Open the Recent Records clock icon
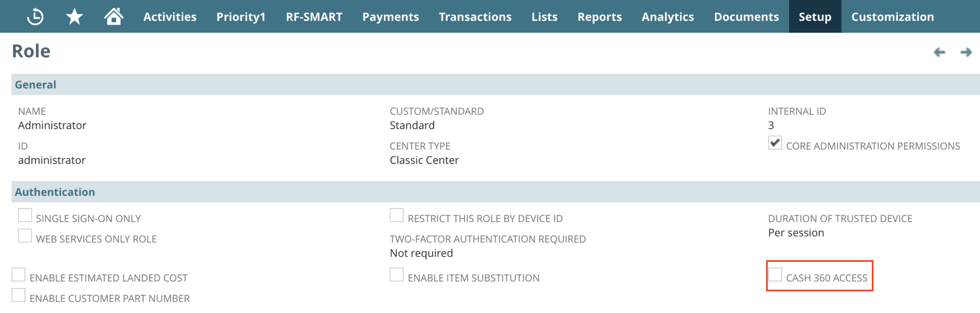The height and width of the screenshot is (313, 980). [35, 17]
